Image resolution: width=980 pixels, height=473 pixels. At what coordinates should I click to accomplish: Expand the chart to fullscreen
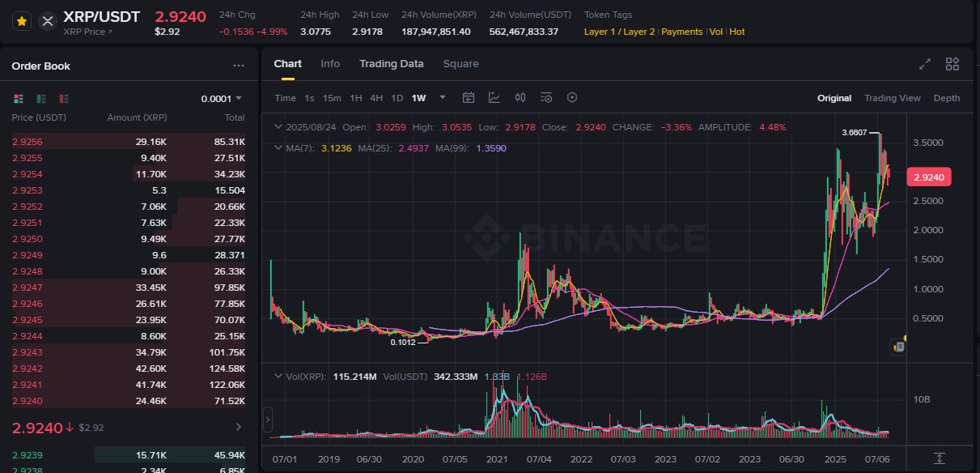pyautogui.click(x=925, y=64)
